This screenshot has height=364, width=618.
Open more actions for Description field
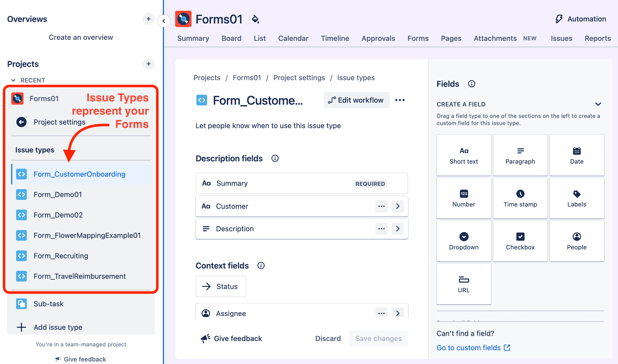pyautogui.click(x=381, y=229)
